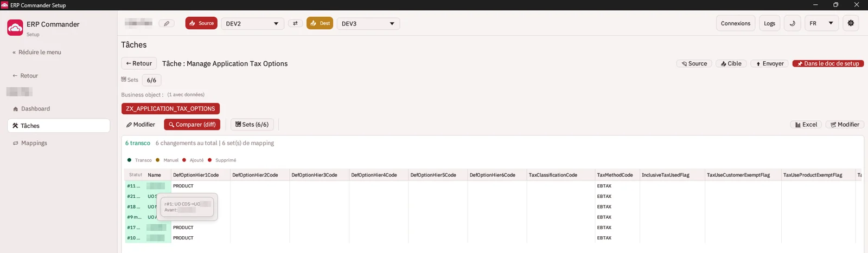
Task: Open settings with the gear icon
Action: (x=851, y=23)
